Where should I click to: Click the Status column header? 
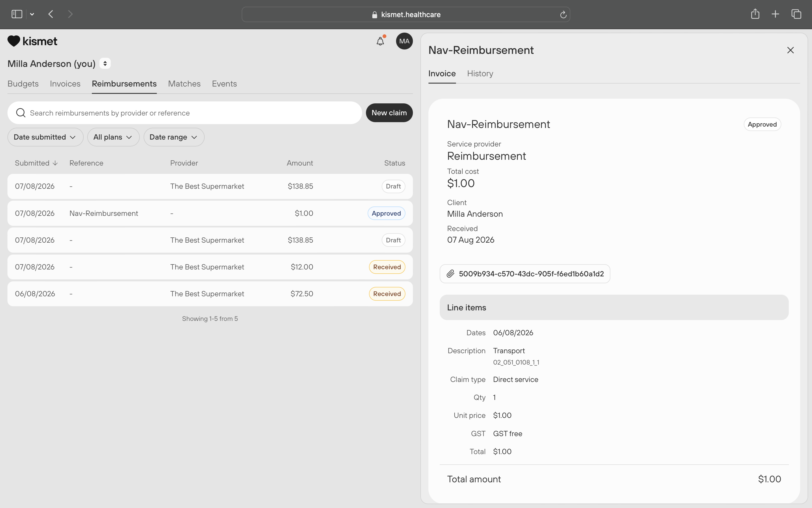coord(394,163)
